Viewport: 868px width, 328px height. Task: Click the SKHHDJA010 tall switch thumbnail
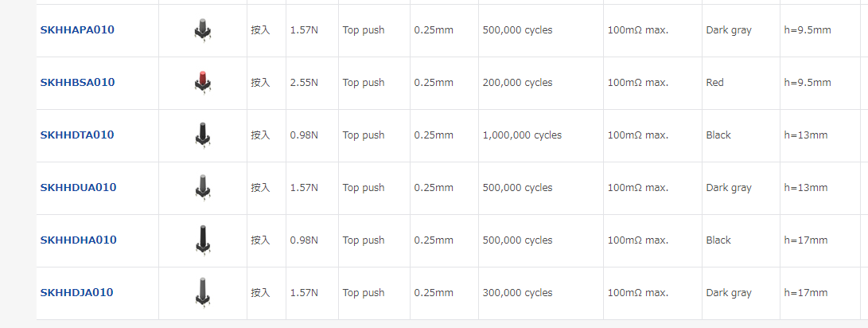202,291
